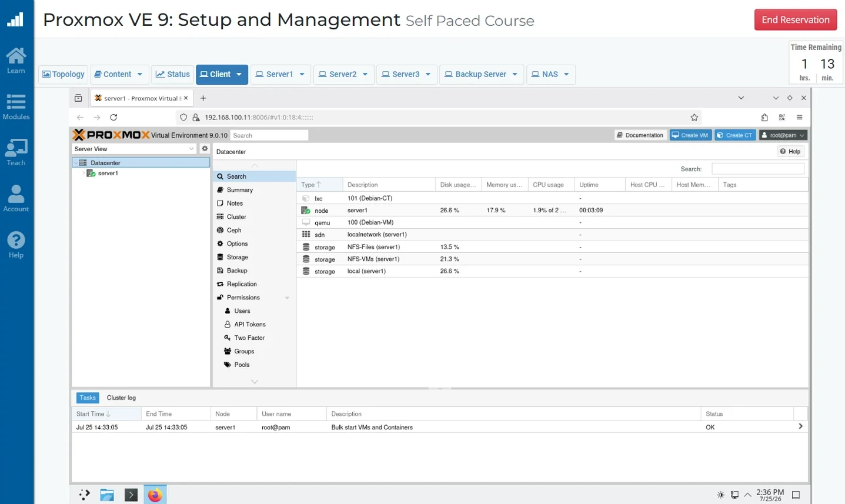Screen dimensions: 845x504
Task: Open the Status tab
Action: click(172, 74)
